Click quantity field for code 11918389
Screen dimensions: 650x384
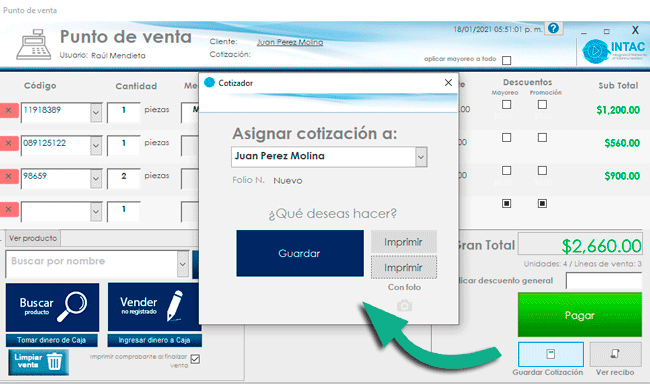tap(124, 112)
